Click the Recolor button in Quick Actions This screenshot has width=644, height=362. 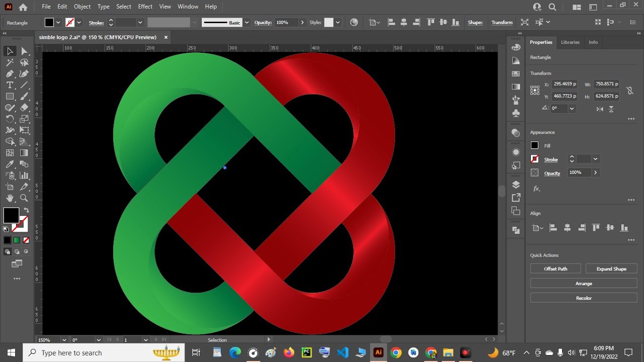[584, 298]
